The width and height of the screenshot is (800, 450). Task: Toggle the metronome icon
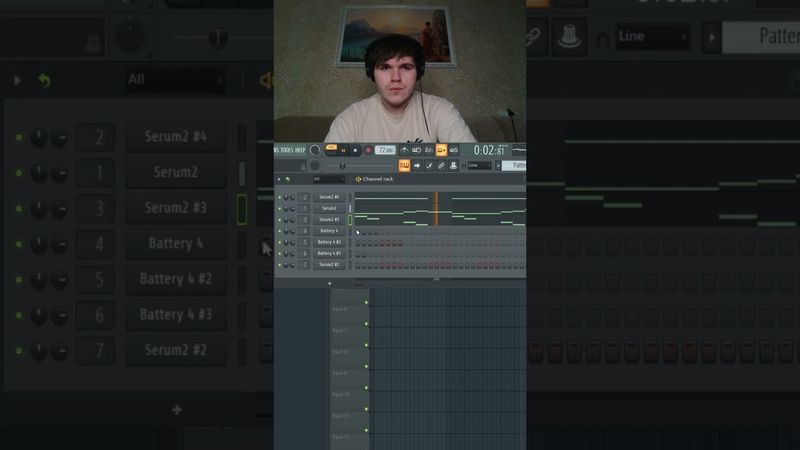404,150
